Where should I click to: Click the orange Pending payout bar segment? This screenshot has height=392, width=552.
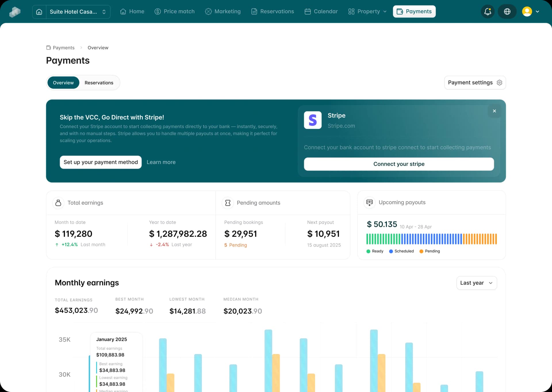click(x=480, y=239)
